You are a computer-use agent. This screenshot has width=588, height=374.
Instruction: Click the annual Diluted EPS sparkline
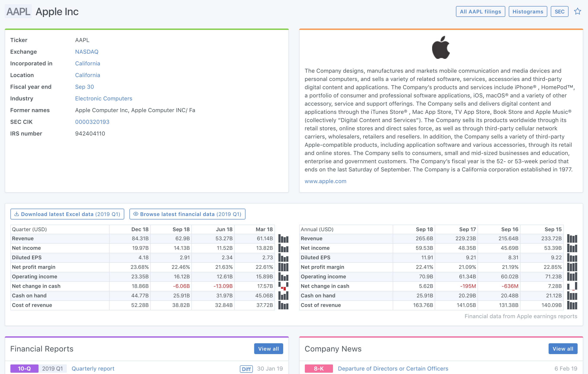pyautogui.click(x=572, y=258)
